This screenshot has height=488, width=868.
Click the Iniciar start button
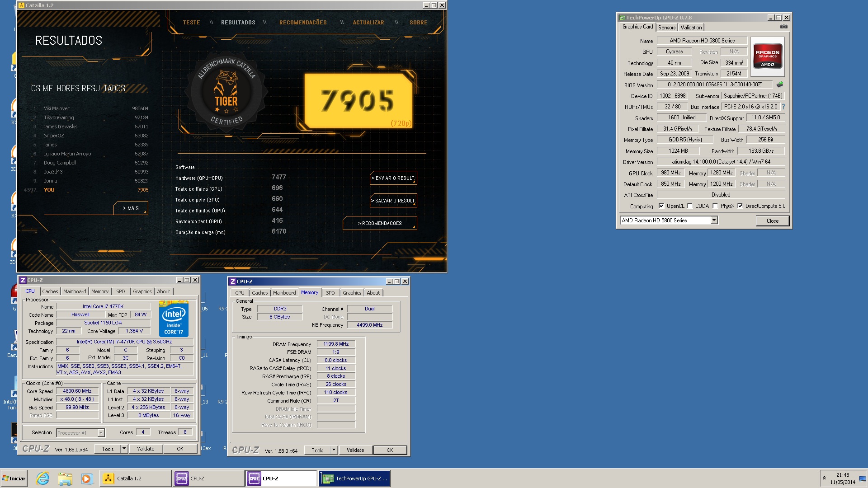click(x=14, y=479)
